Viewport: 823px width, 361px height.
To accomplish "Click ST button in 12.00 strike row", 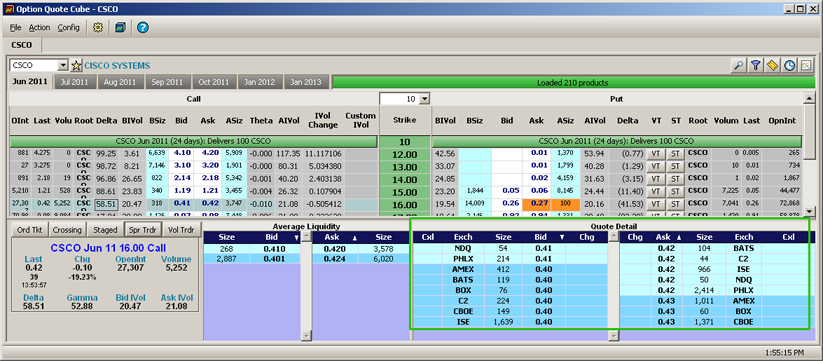I will 676,154.
